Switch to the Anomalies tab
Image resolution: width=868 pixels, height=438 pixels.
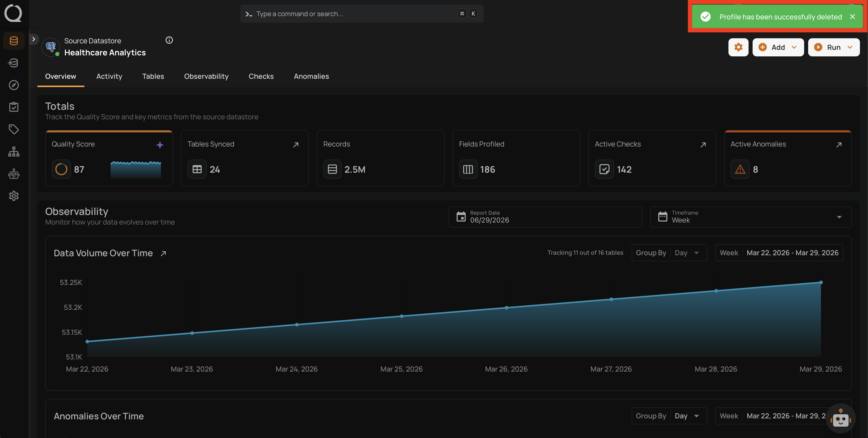tap(311, 76)
